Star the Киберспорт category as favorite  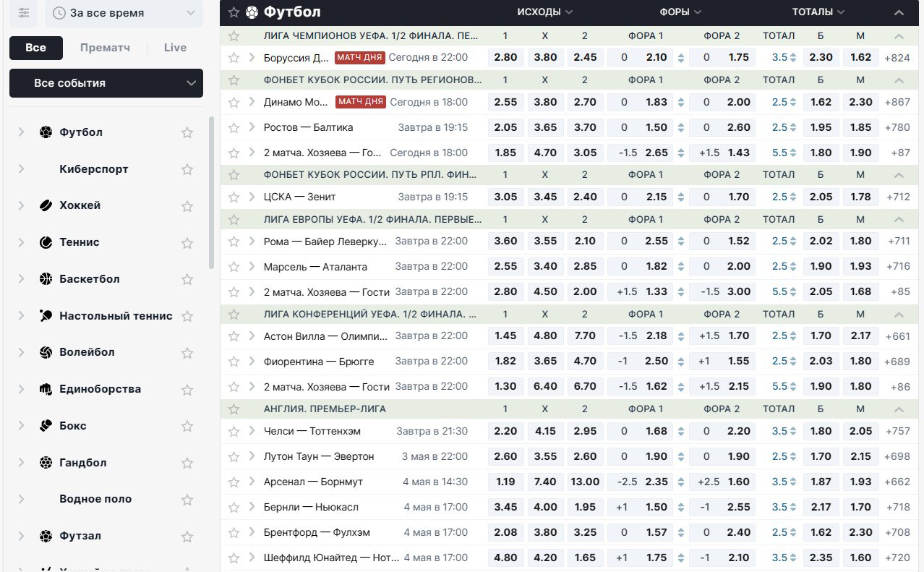187,169
